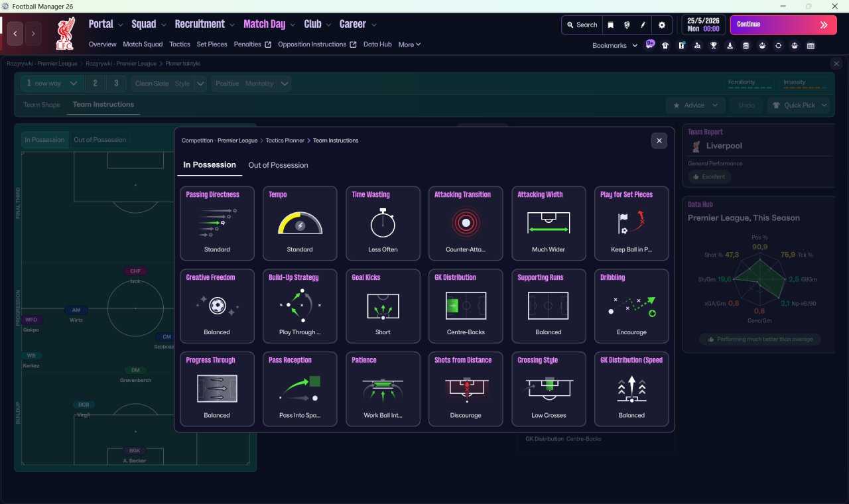Open the Passing Directness instruction card
The width and height of the screenshot is (849, 504).
click(217, 223)
